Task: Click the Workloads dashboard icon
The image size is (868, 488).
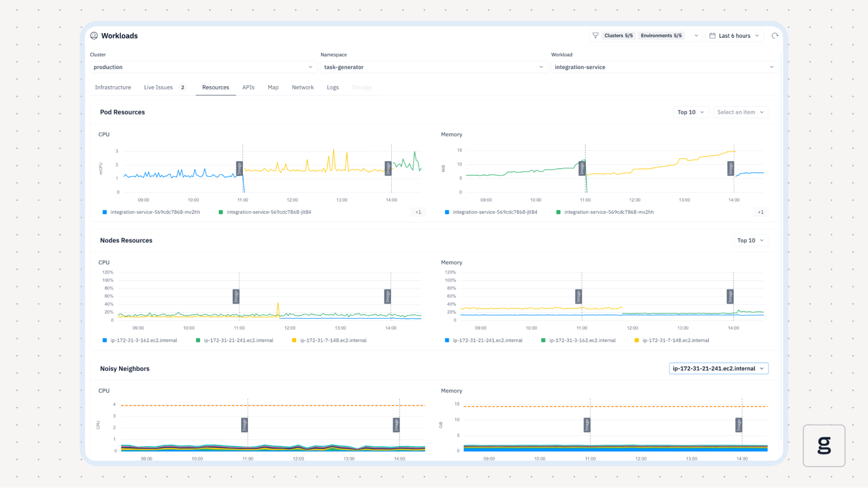Action: click(x=94, y=36)
